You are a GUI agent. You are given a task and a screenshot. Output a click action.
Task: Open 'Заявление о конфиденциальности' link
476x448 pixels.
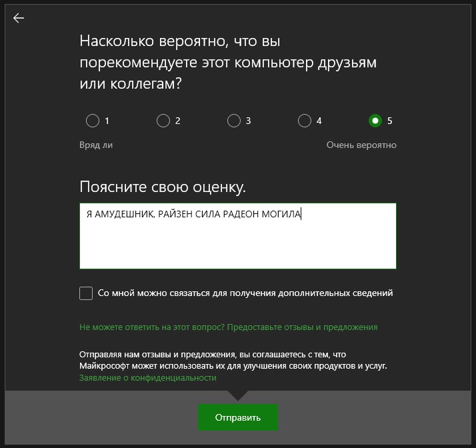(x=148, y=377)
